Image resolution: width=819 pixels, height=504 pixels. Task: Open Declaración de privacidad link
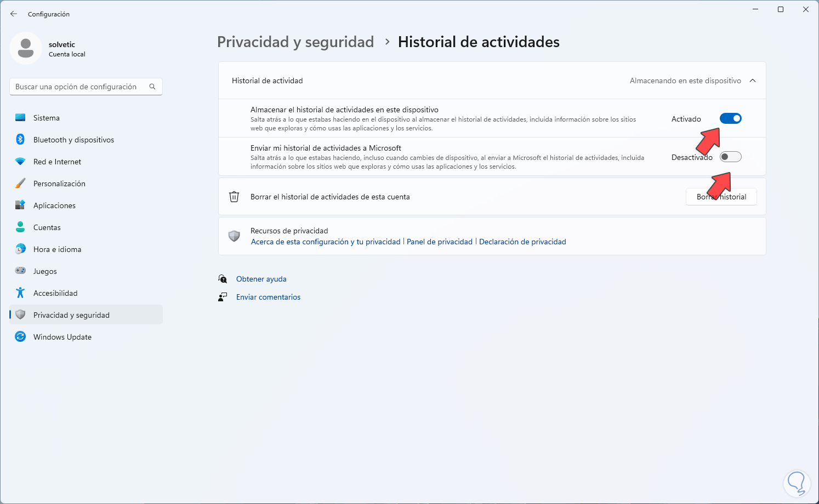coord(522,242)
